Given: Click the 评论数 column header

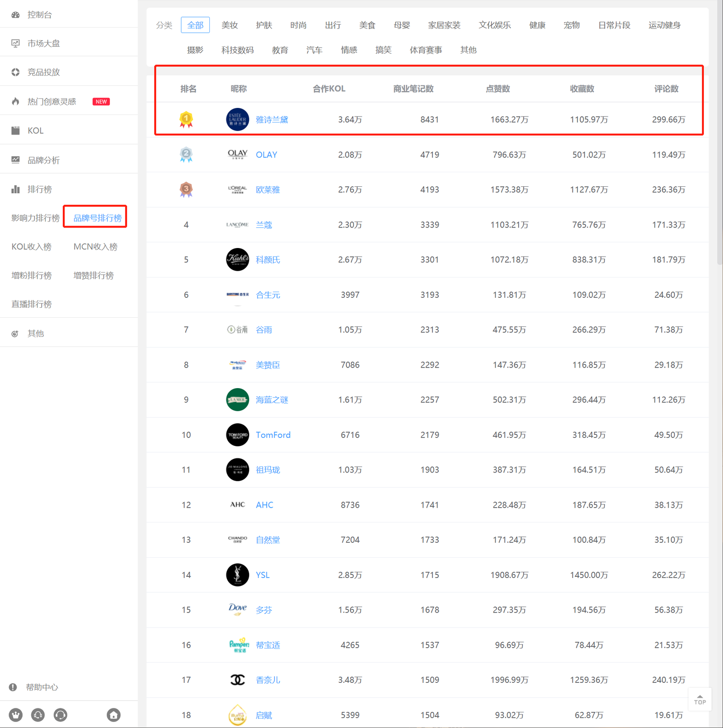Looking at the screenshot, I should click(666, 89).
